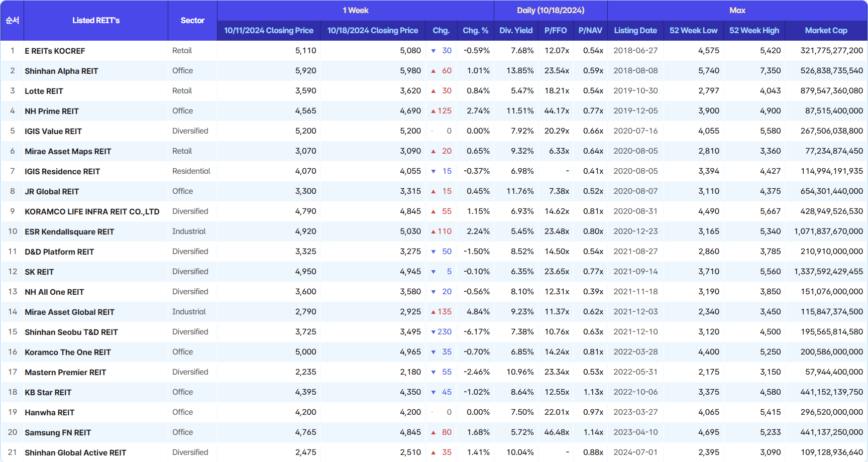Screen dimensions: 868x462
Task: Click the Sector column header
Action: coord(192,21)
